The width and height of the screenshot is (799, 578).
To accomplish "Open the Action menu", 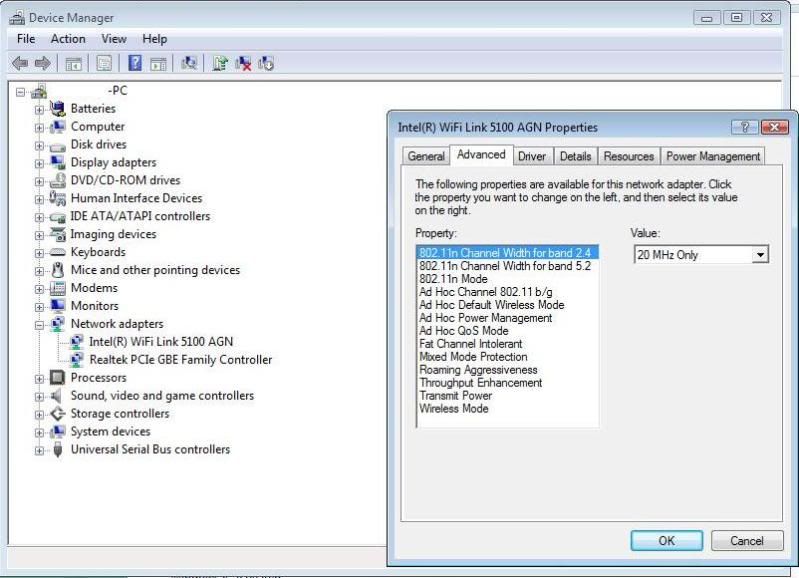I will [68, 39].
